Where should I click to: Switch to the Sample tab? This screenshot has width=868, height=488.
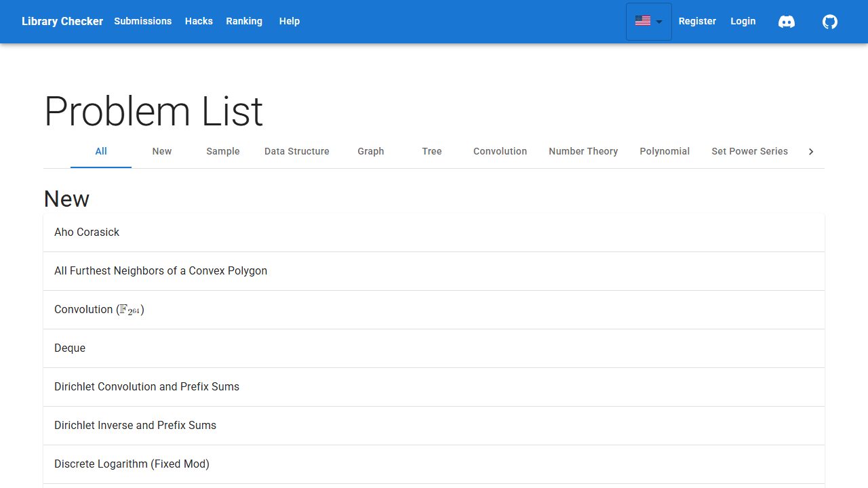(x=223, y=151)
